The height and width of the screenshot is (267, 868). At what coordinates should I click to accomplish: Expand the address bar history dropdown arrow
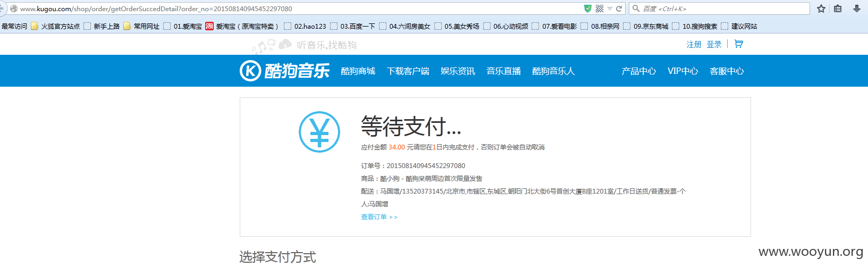[x=610, y=9]
